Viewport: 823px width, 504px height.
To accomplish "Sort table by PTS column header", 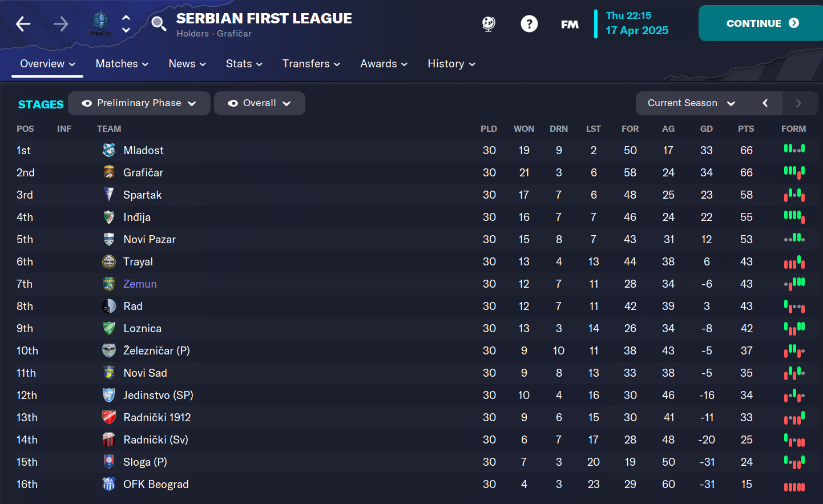I will pyautogui.click(x=745, y=129).
